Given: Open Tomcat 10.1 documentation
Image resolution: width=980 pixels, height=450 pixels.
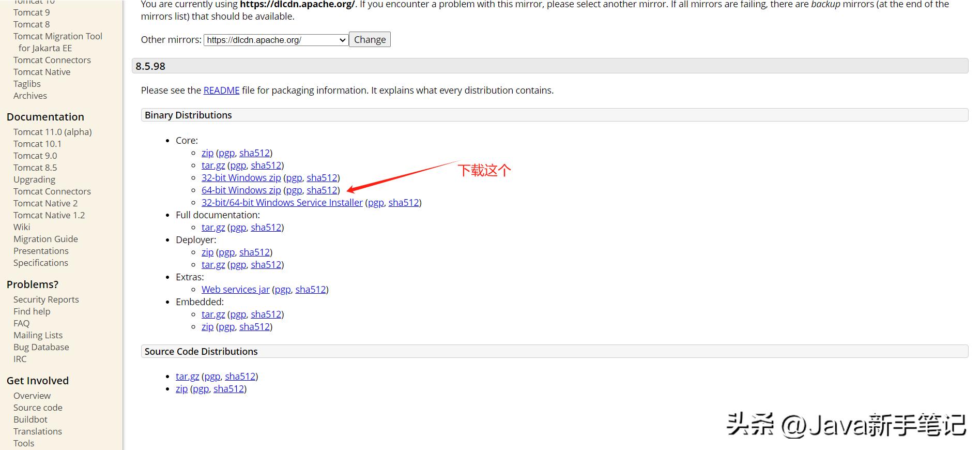Looking at the screenshot, I should [x=37, y=144].
